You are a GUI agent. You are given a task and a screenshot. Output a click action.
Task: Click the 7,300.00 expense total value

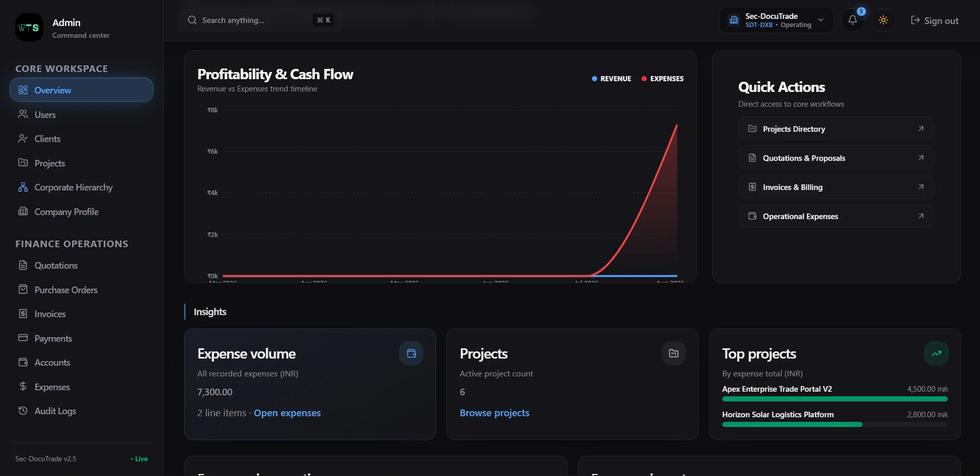coord(215,392)
